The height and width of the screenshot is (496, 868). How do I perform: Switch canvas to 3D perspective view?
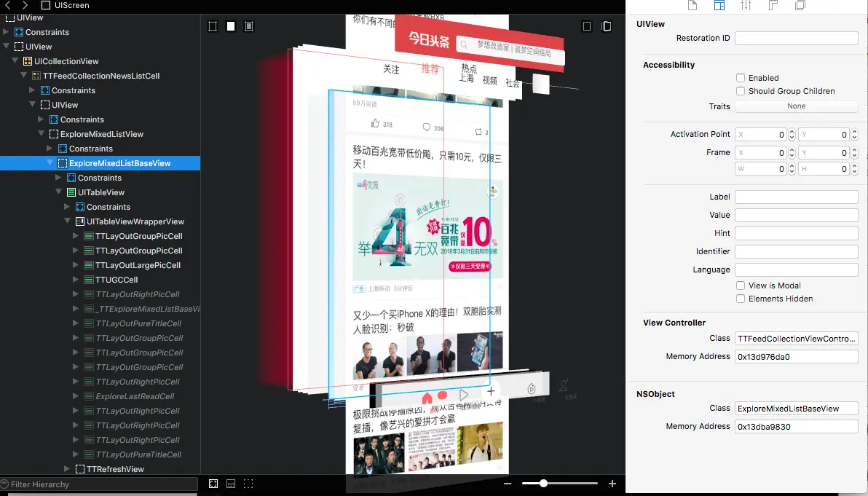(607, 26)
